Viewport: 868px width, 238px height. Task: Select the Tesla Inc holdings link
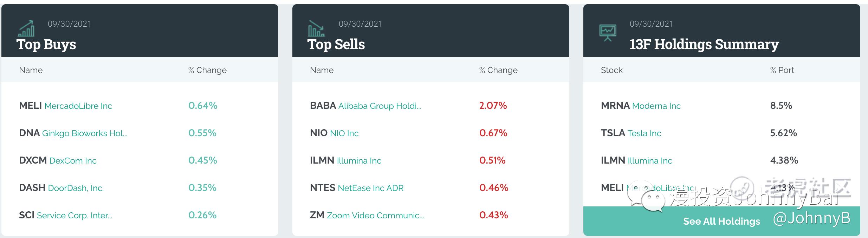click(x=644, y=133)
